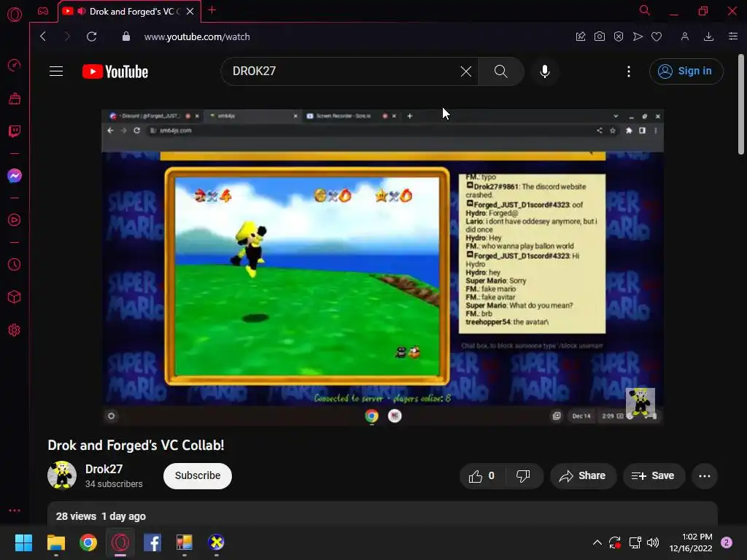This screenshot has height=560, width=747.
Task: Open Chrome from taskbar
Action: tap(88, 542)
